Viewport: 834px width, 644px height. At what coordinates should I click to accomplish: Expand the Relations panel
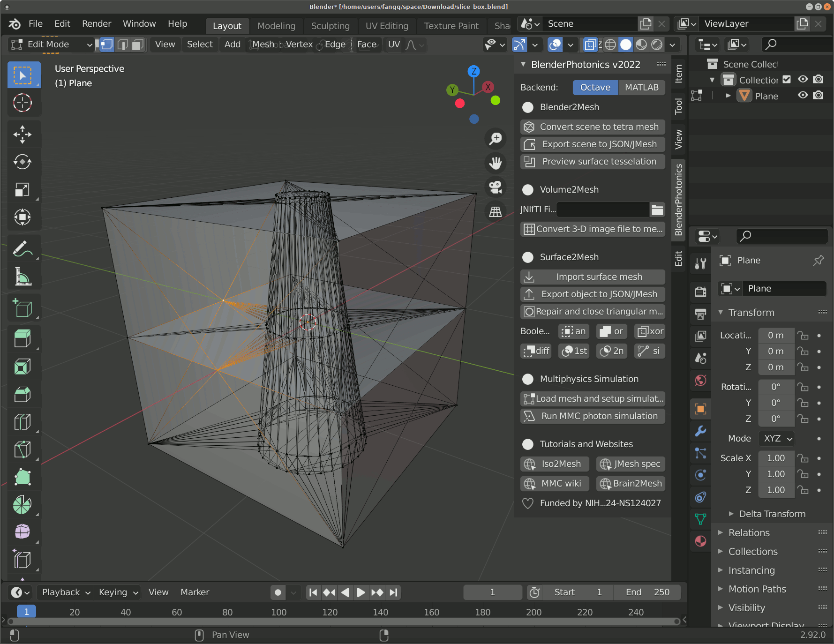pos(749,533)
